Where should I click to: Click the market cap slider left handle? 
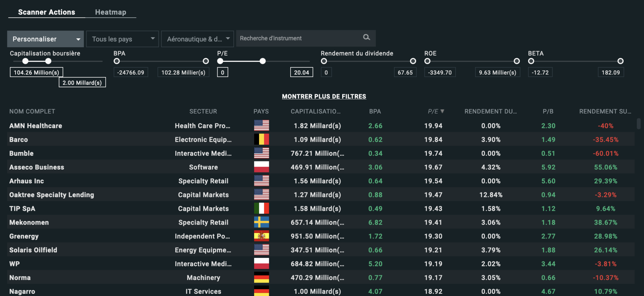click(25, 61)
